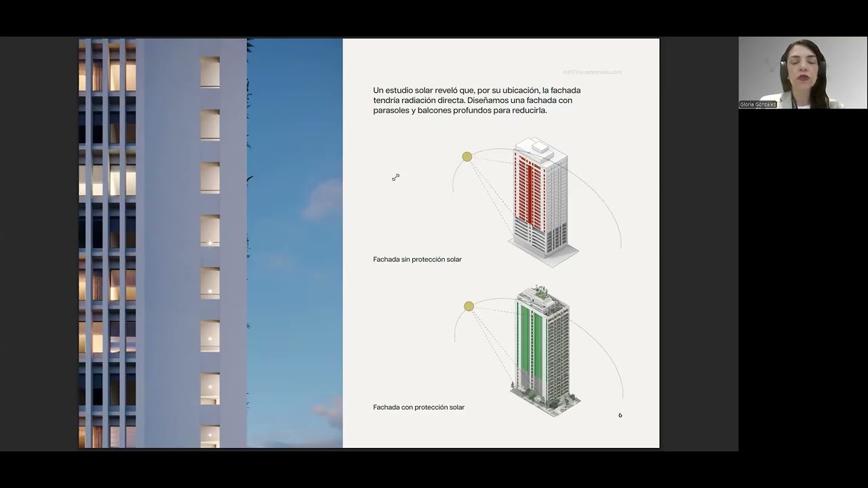The image size is (868, 488).
Task: Click the yellow sun circle in the lower diagram
Action: 469,306
